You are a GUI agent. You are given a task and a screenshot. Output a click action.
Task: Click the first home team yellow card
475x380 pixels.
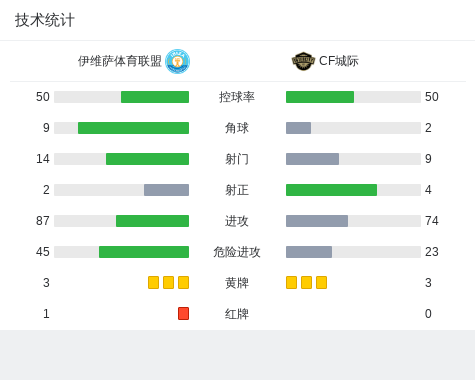153,282
